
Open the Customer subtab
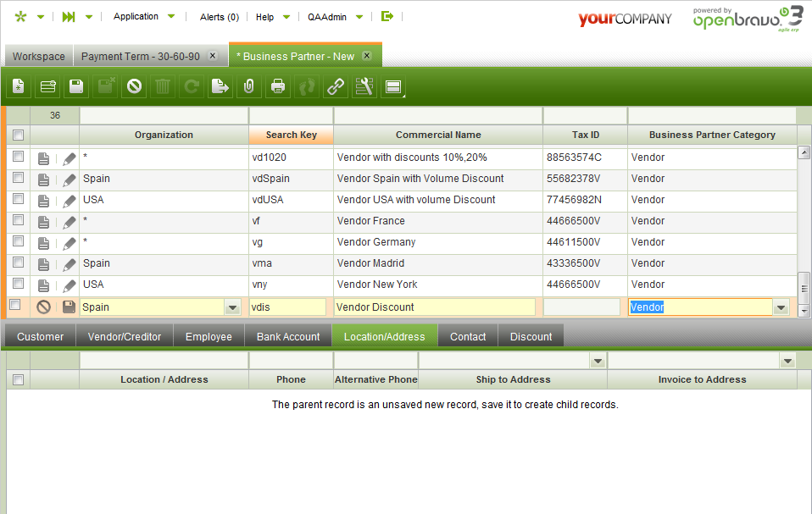point(41,337)
